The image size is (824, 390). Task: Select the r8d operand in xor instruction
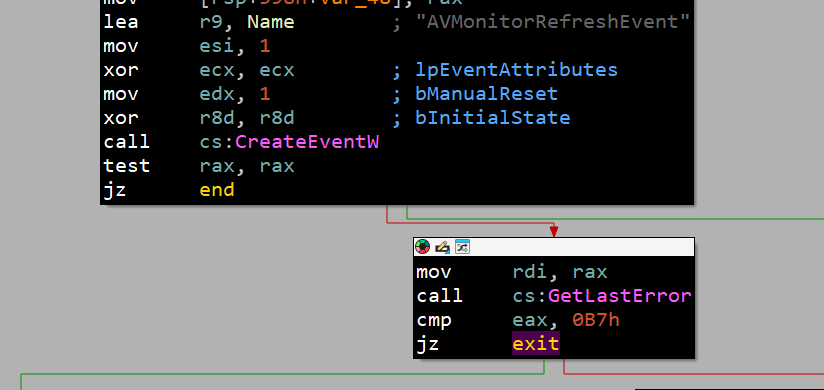tap(218, 118)
